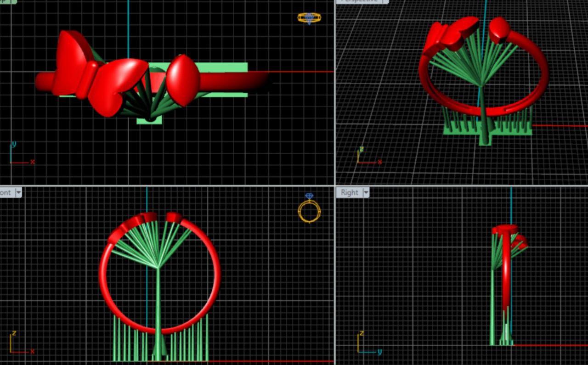Activate the Perspective viewport title label

(356, 1)
